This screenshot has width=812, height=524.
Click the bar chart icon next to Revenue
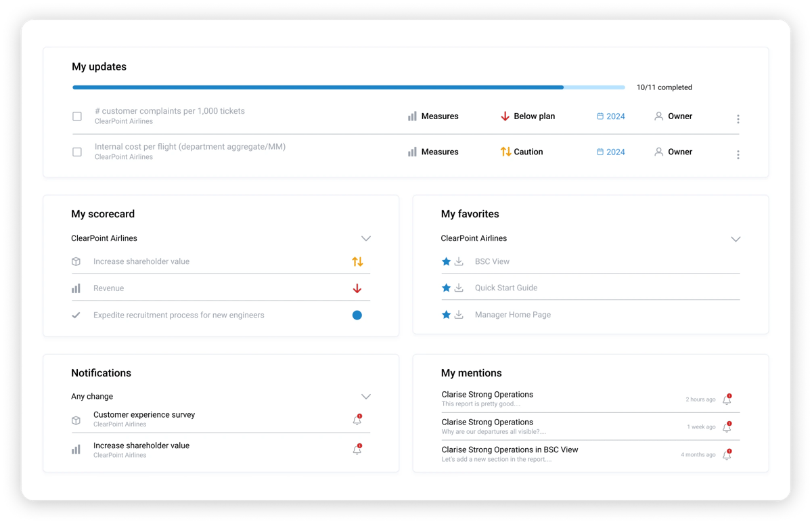coord(76,288)
